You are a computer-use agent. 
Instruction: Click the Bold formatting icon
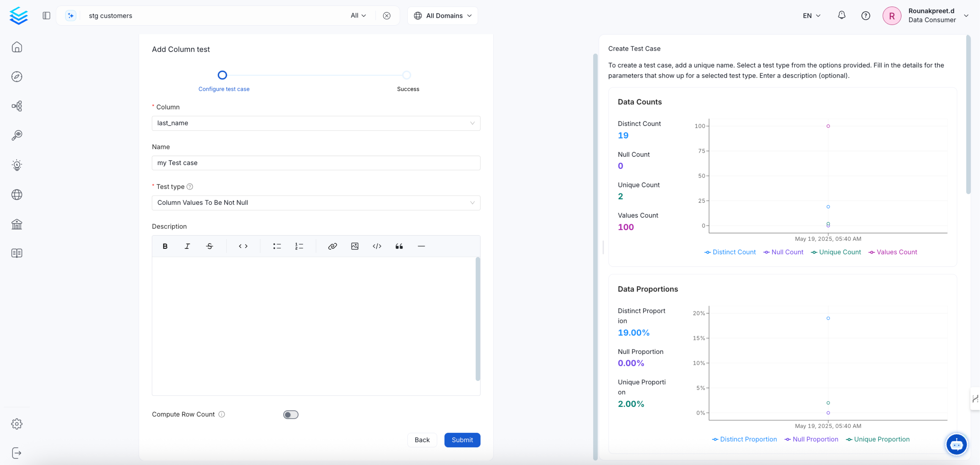(x=165, y=246)
